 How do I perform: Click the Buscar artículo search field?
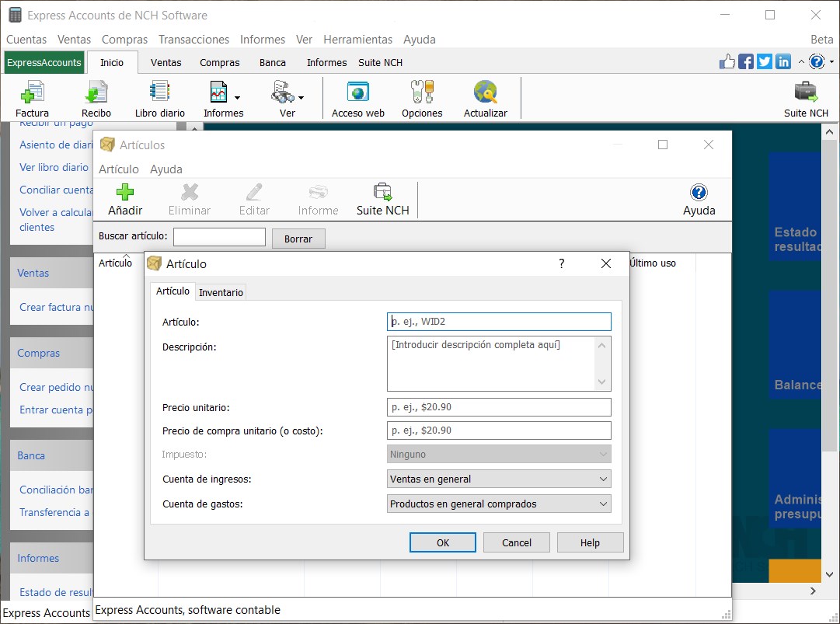pyautogui.click(x=219, y=237)
